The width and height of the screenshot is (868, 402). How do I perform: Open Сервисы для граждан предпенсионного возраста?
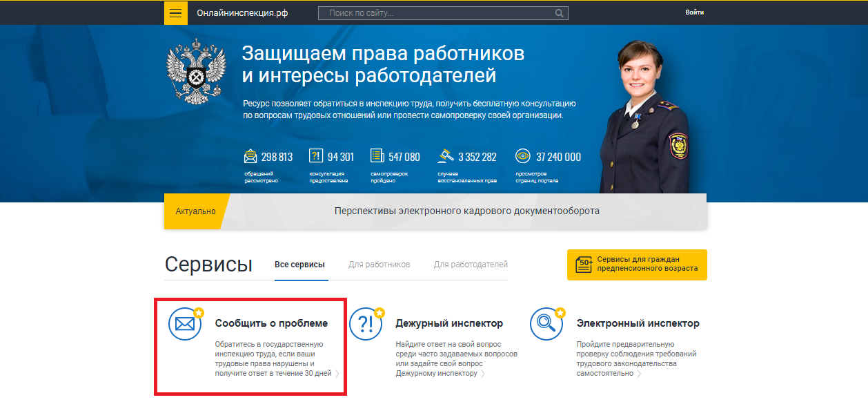tap(647, 264)
